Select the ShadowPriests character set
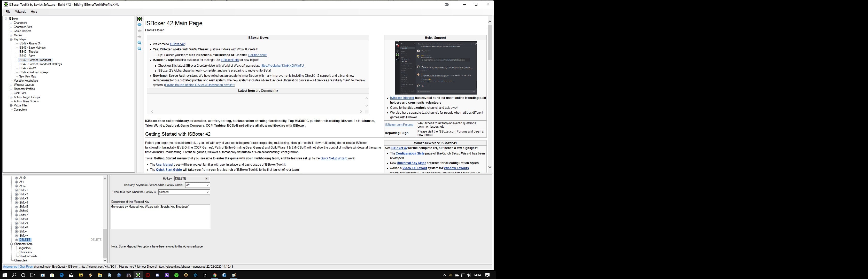 [28, 257]
